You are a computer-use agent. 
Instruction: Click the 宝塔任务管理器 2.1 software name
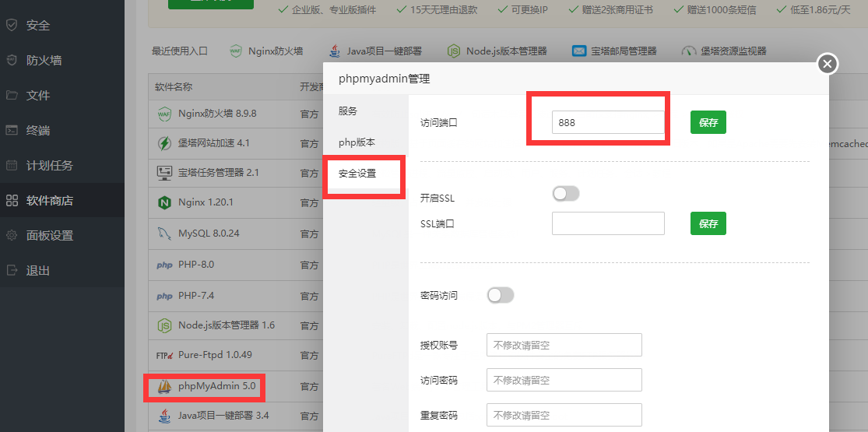[x=219, y=173]
